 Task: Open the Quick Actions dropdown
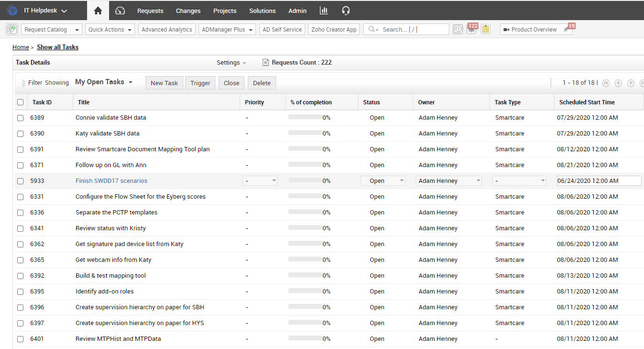tap(110, 29)
